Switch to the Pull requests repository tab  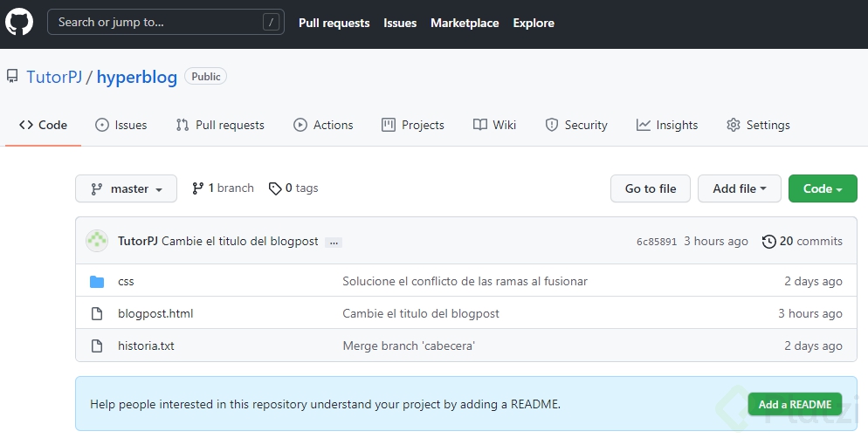[220, 125]
